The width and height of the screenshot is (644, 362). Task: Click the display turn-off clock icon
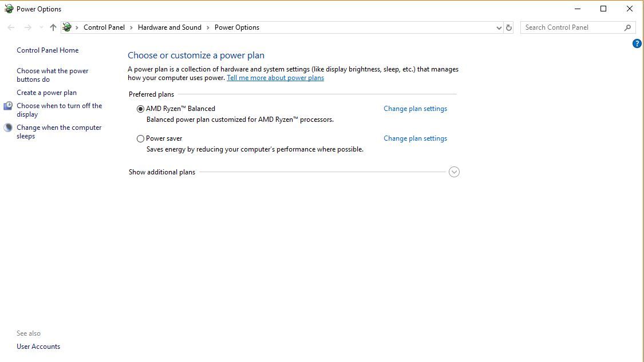pos(8,106)
